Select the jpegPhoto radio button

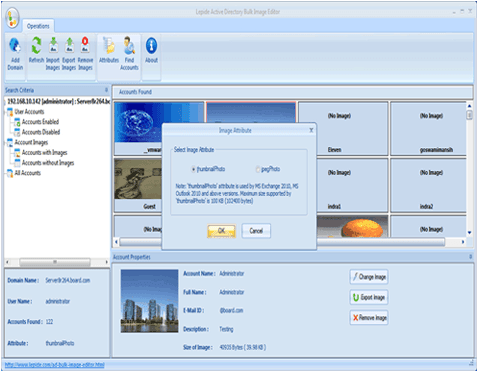pyautogui.click(x=258, y=169)
